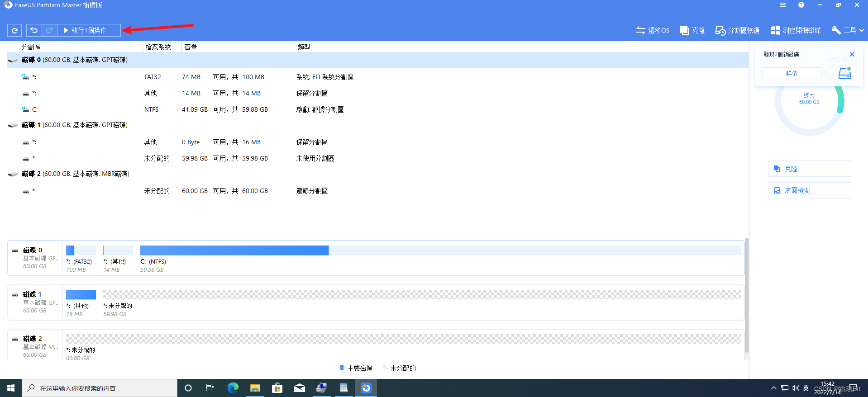Click the refresh disk icon in toolbar

14,30
